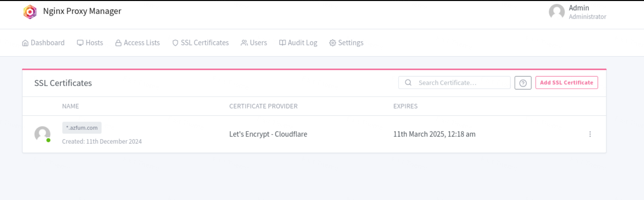This screenshot has height=200, width=644.
Task: Go to Access Lists
Action: point(137,43)
